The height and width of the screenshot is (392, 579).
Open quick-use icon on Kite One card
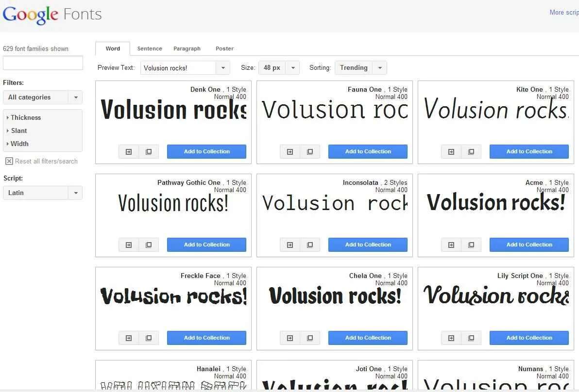(x=451, y=151)
